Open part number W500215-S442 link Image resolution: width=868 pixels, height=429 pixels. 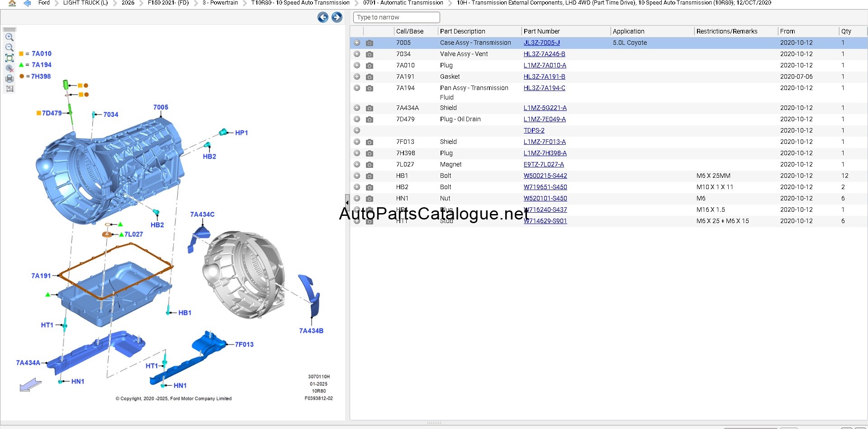[x=545, y=176]
